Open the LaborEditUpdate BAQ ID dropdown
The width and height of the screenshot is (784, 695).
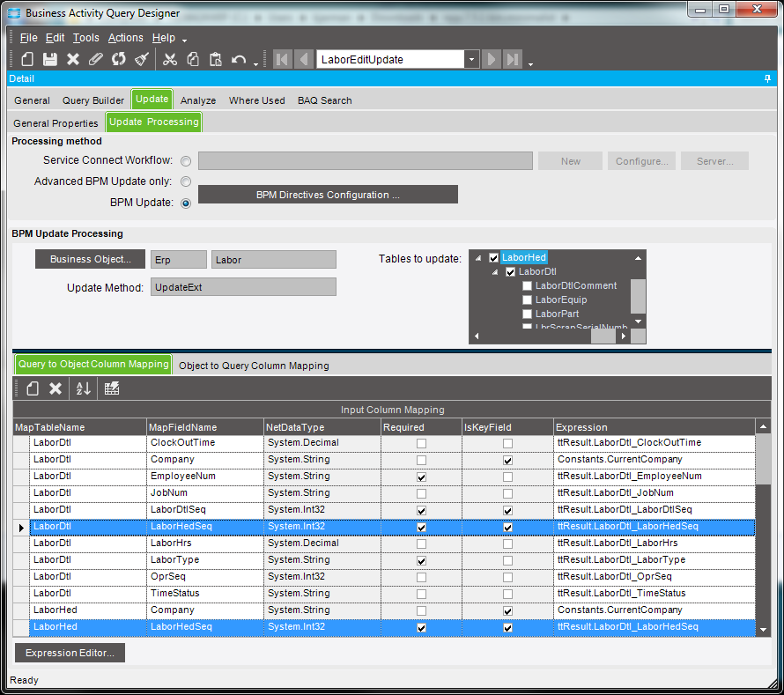pyautogui.click(x=471, y=60)
